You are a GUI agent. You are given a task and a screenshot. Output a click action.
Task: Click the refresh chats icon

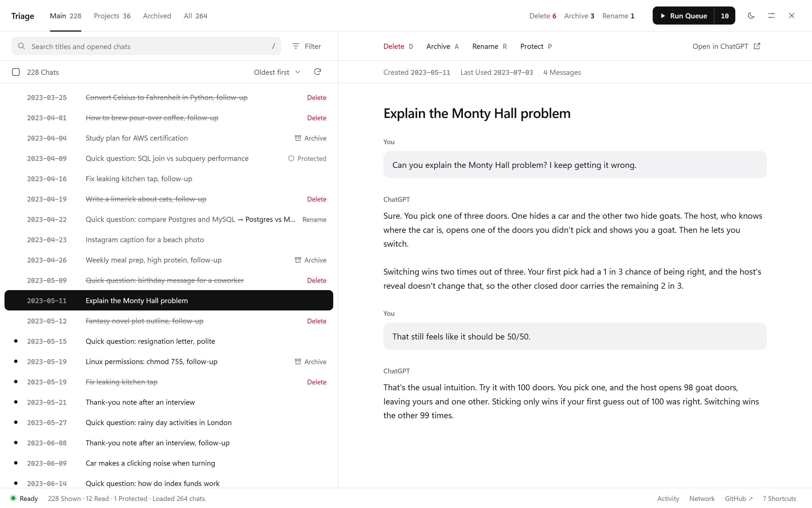317,72
